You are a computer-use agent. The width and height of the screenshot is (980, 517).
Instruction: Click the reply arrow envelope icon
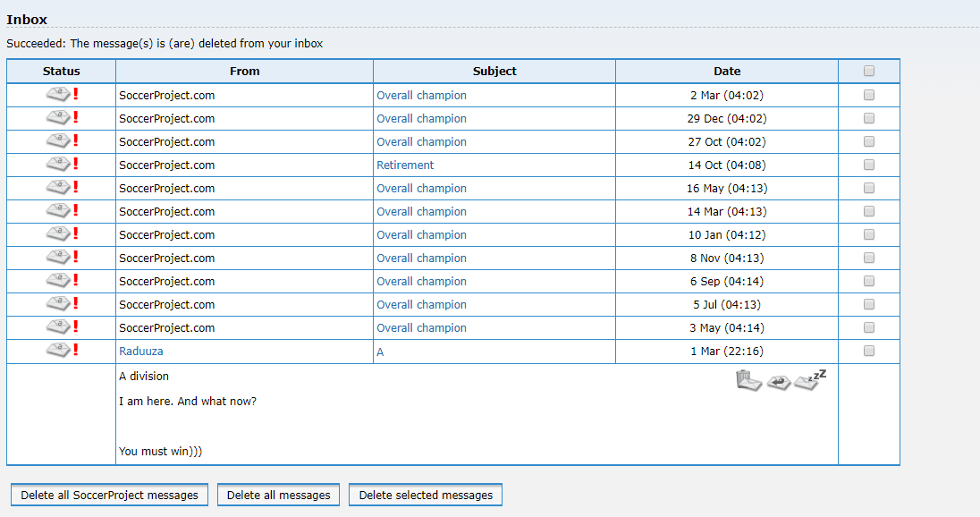pyautogui.click(x=778, y=381)
